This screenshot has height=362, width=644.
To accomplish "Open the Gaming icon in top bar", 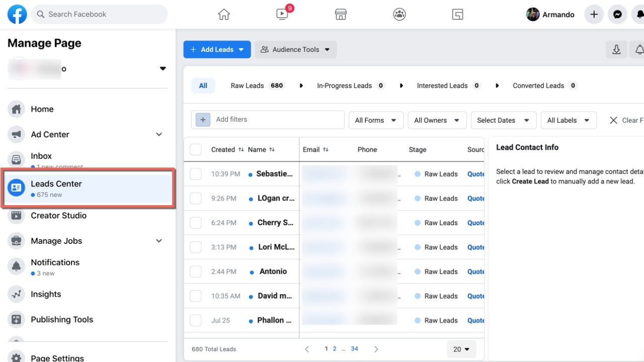I will point(457,15).
